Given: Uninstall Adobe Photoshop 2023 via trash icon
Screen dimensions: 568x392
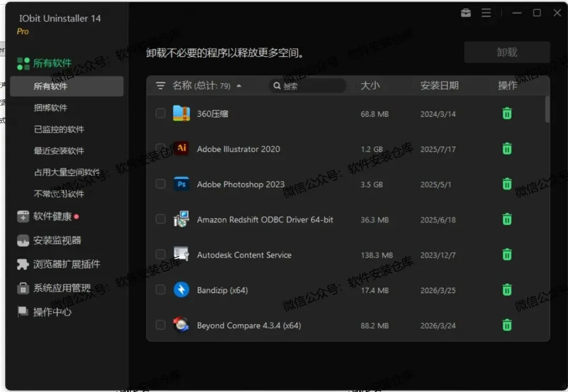Looking at the screenshot, I should [507, 184].
